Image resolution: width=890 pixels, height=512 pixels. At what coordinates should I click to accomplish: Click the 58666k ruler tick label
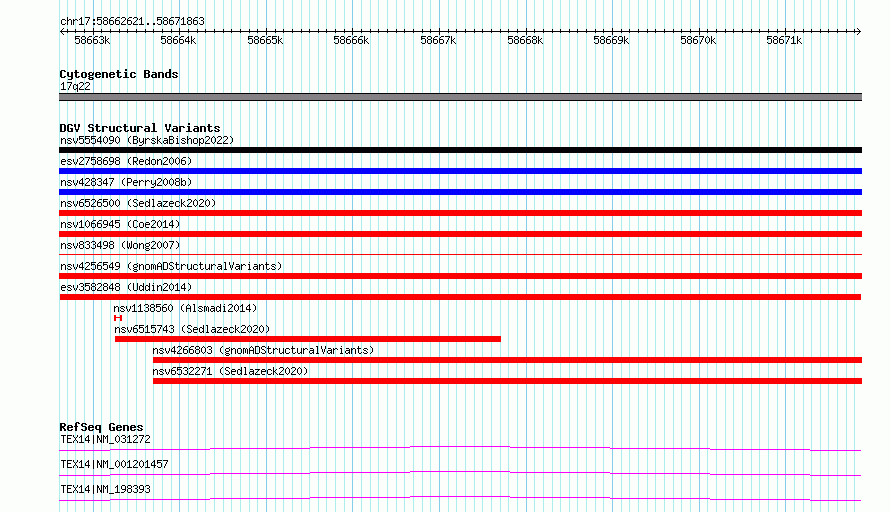click(351, 40)
